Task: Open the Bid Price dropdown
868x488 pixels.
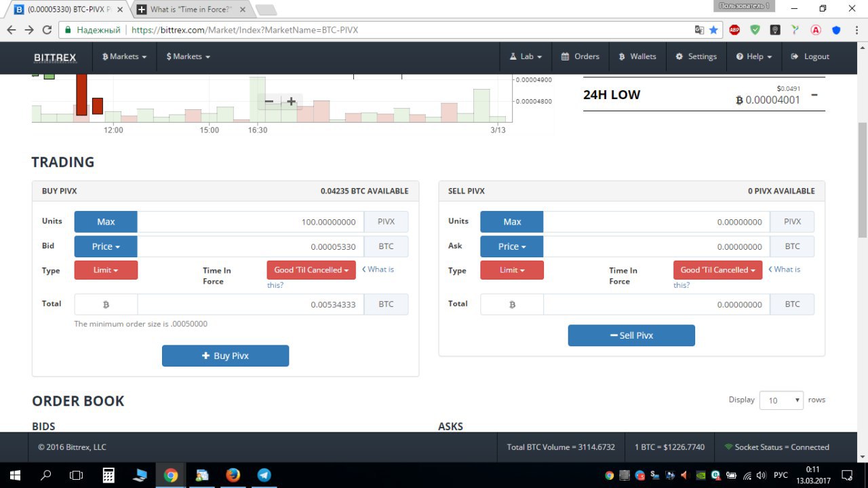Action: (x=106, y=246)
